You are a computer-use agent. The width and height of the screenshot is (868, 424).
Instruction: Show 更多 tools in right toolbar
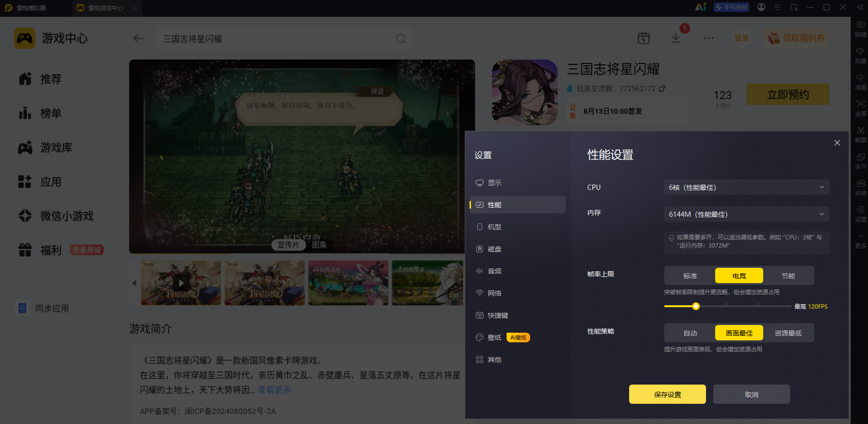point(860,240)
